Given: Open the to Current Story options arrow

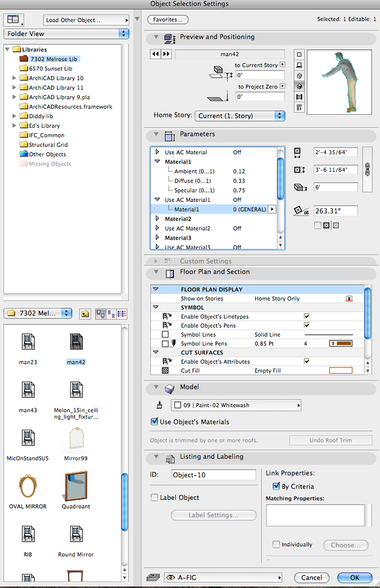Looking at the screenshot, I should tap(283, 65).
